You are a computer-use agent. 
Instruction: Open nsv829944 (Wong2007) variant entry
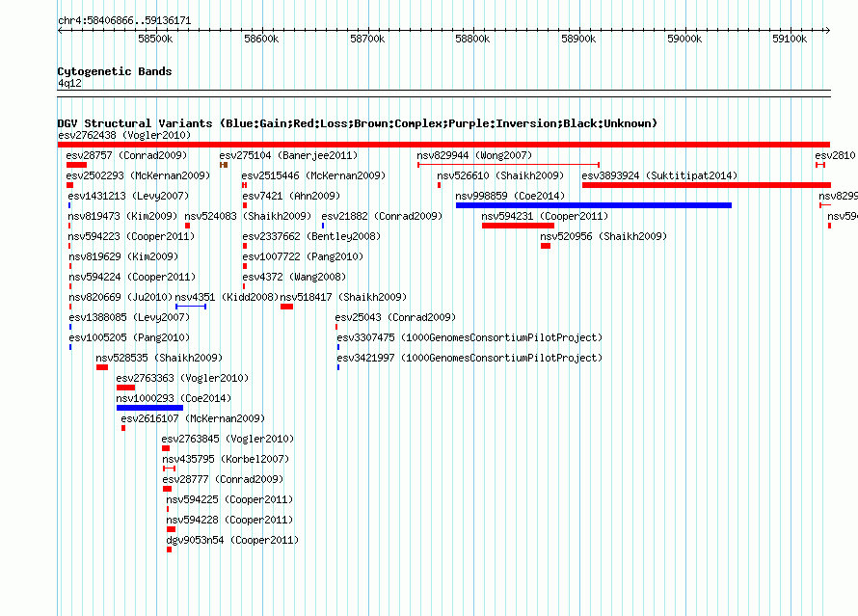(x=474, y=155)
